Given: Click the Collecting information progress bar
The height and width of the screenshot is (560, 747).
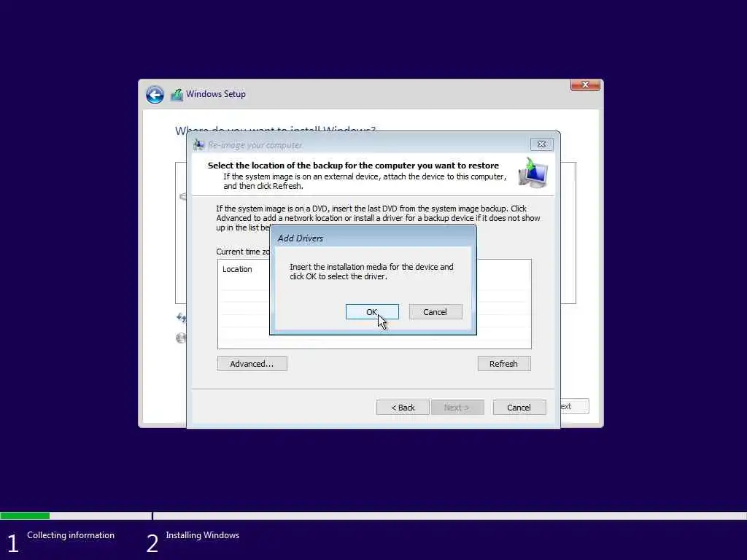Looking at the screenshot, I should [76, 516].
